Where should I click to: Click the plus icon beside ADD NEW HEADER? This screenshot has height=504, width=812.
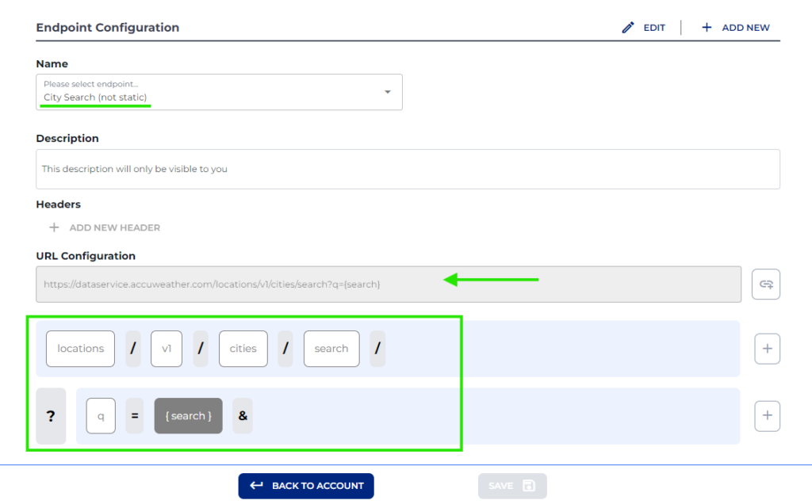pos(54,227)
